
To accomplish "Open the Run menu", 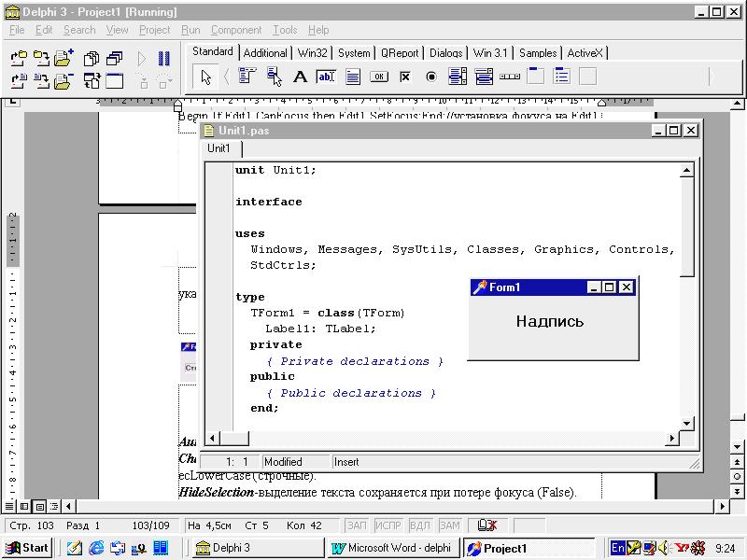I will (x=190, y=30).
